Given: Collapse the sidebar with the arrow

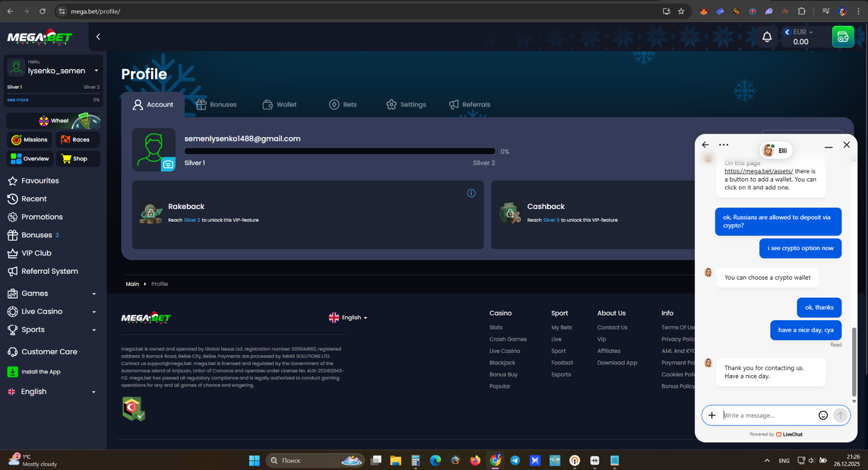Looking at the screenshot, I should [x=98, y=37].
